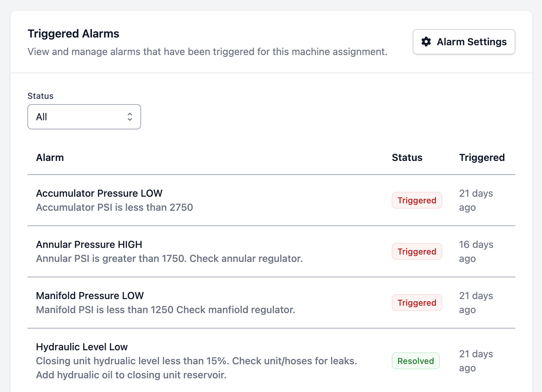Open the Alarm Settings button
The height and width of the screenshot is (392, 542).
tap(464, 42)
